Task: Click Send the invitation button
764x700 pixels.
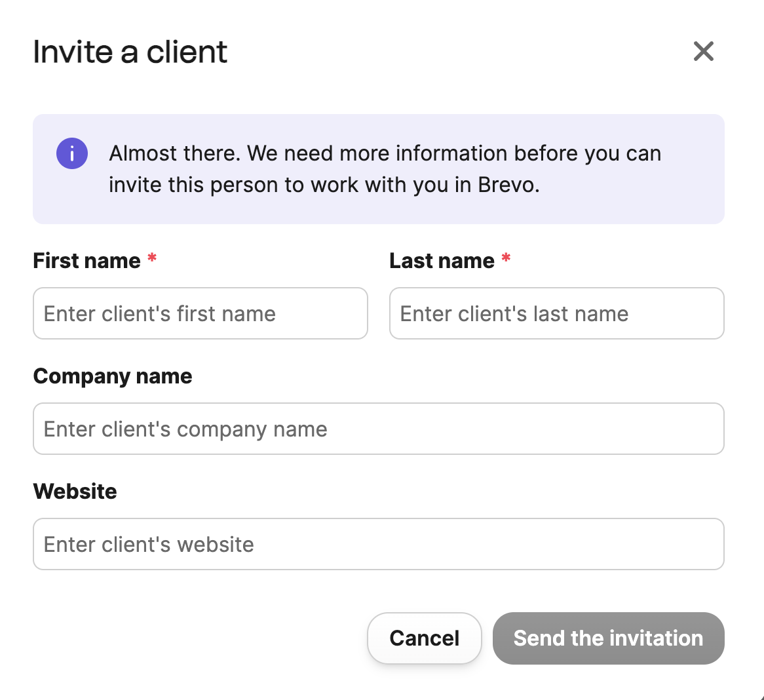Action: 608,638
